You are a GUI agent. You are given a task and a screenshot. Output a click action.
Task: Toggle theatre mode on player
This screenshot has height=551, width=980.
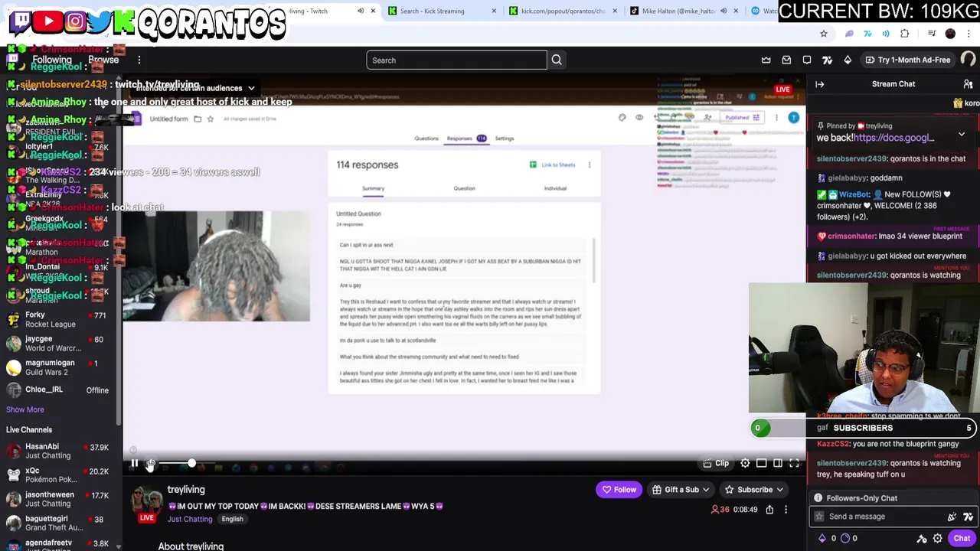(x=778, y=463)
